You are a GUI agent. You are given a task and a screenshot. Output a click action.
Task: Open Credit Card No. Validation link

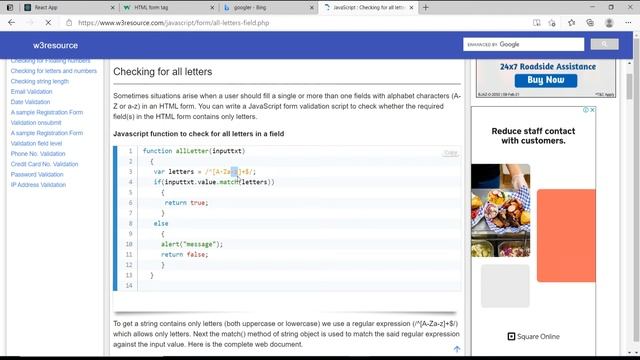(x=44, y=164)
